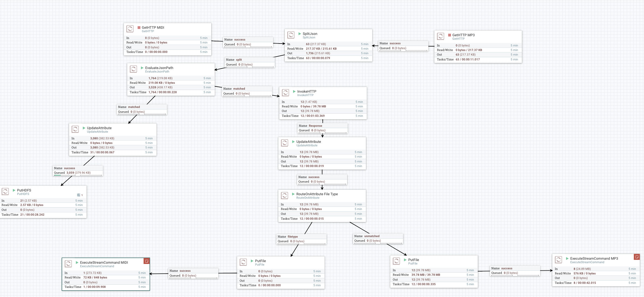Select the 'unmatched' connection label
The image size is (644, 297).
(372, 236)
